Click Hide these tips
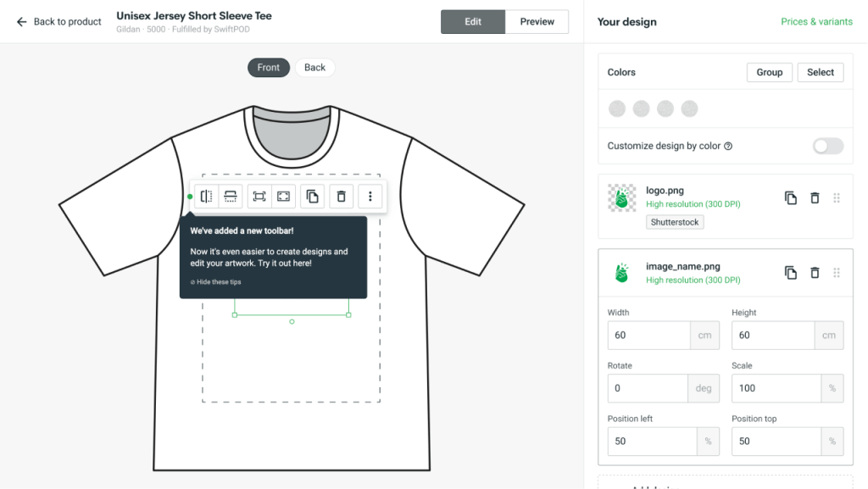Image resolution: width=868 pixels, height=489 pixels. click(x=216, y=282)
